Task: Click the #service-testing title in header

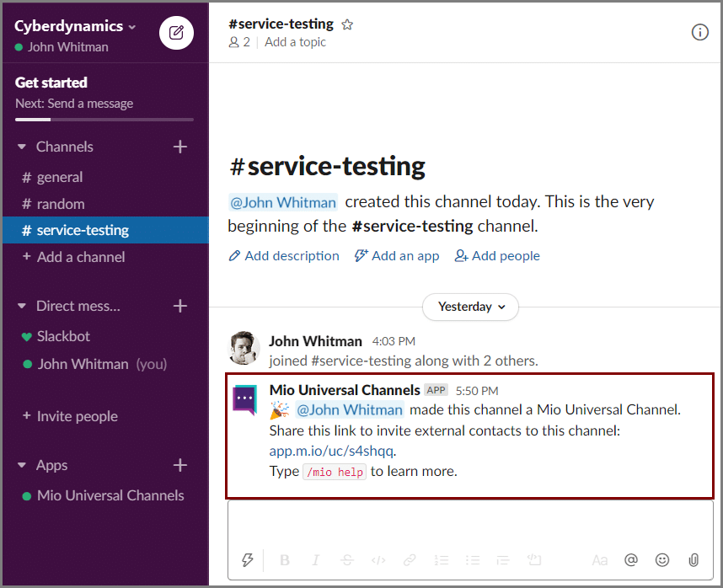Action: coord(281,24)
